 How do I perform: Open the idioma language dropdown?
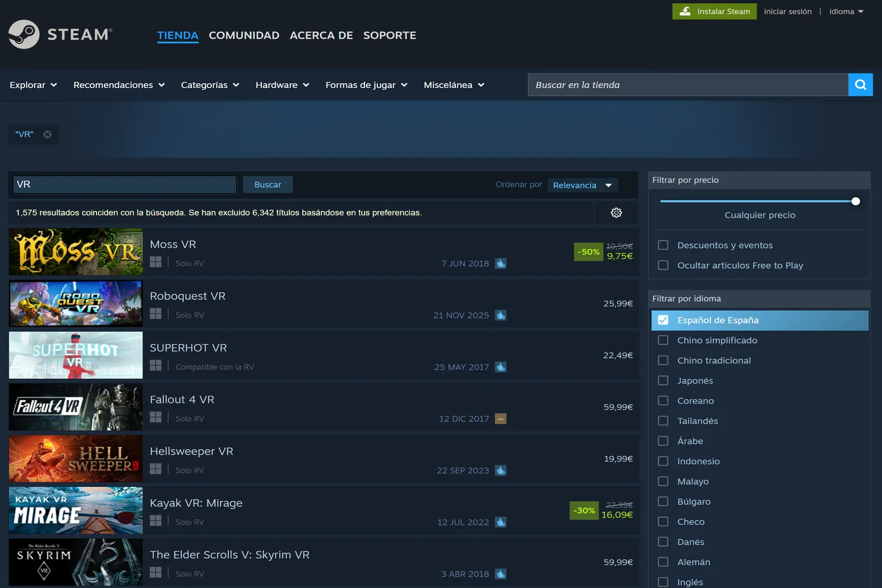click(846, 11)
